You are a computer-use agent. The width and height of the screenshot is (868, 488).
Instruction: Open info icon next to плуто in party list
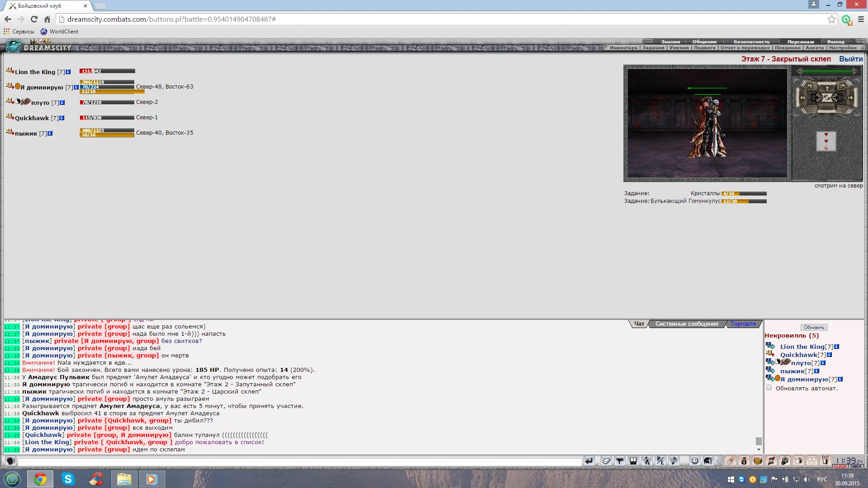point(62,103)
